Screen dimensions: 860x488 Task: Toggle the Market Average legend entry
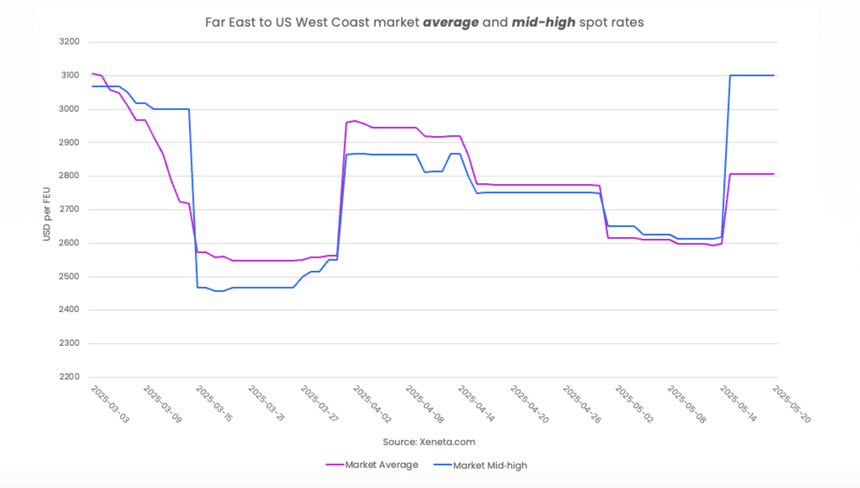[372, 464]
